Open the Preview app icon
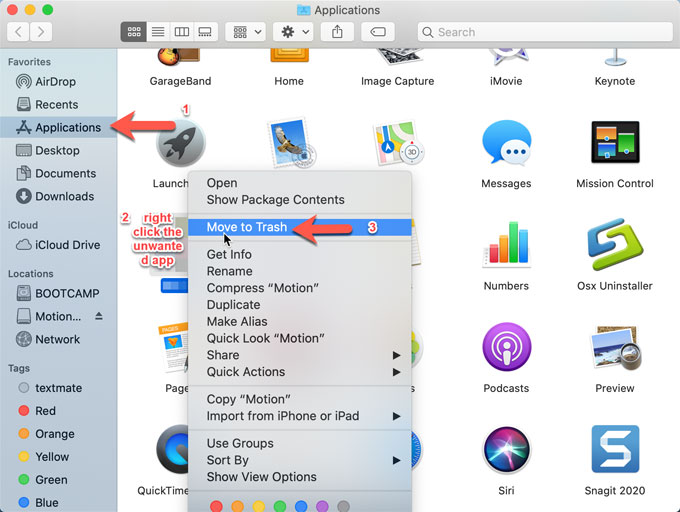The height and width of the screenshot is (512, 680). coord(614,350)
